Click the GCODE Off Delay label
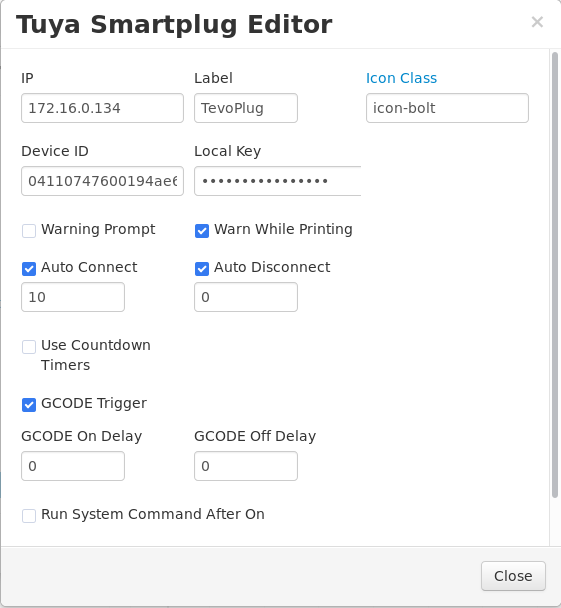The height and width of the screenshot is (608, 561). (x=255, y=436)
